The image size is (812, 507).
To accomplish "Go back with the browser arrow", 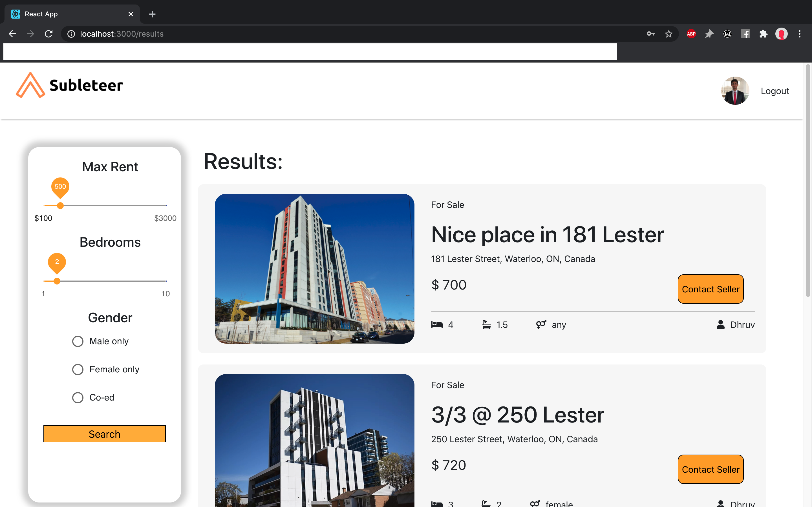I will click(x=12, y=34).
